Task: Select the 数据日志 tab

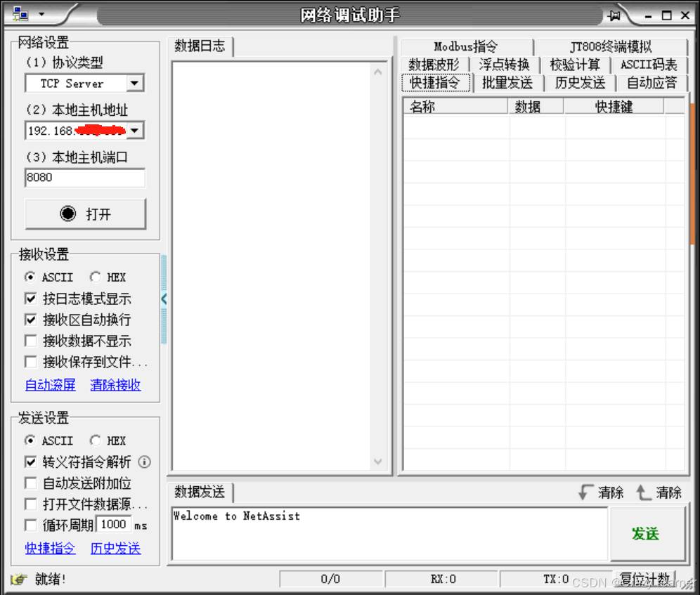Action: pos(200,46)
